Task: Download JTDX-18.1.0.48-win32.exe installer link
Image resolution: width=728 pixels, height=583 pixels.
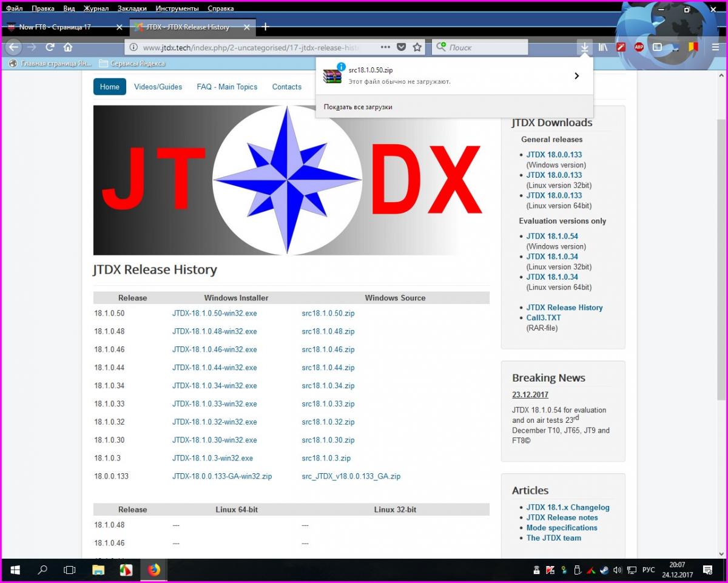Action: [214, 331]
